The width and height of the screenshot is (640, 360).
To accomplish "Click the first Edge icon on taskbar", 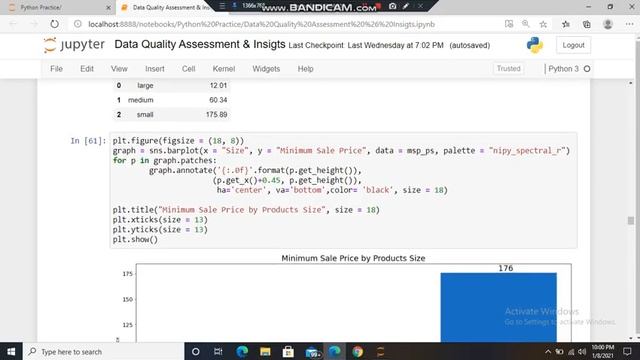I will pos(242,351).
